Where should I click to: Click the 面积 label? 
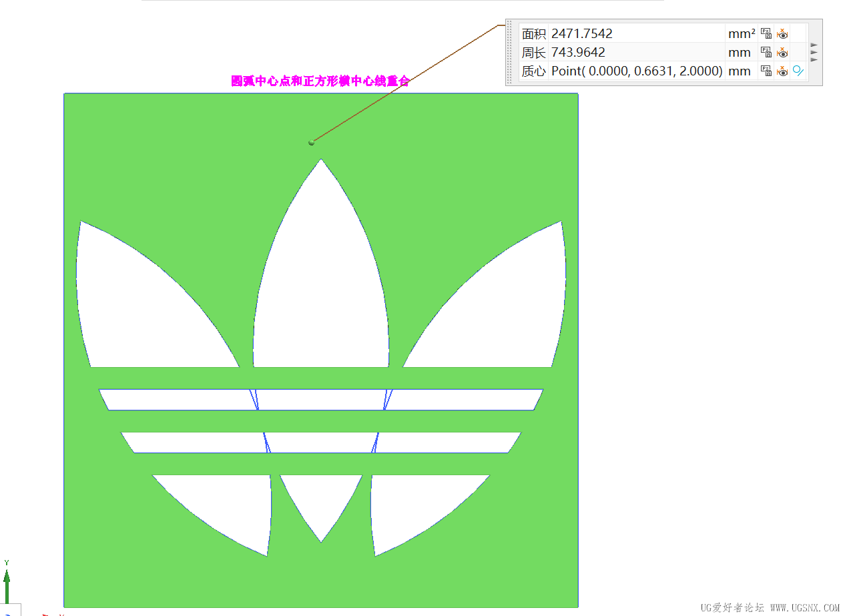click(533, 33)
